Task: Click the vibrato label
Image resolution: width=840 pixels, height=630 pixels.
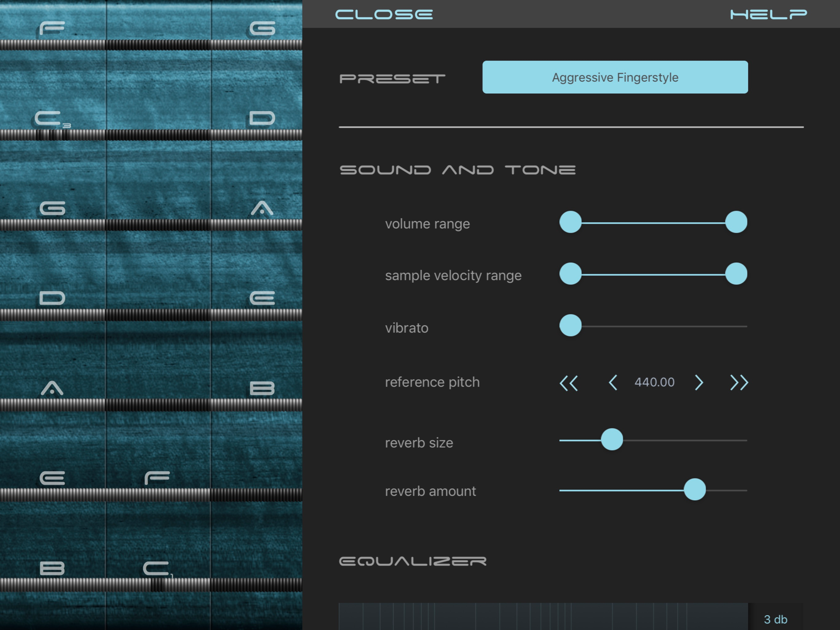Action: [406, 328]
